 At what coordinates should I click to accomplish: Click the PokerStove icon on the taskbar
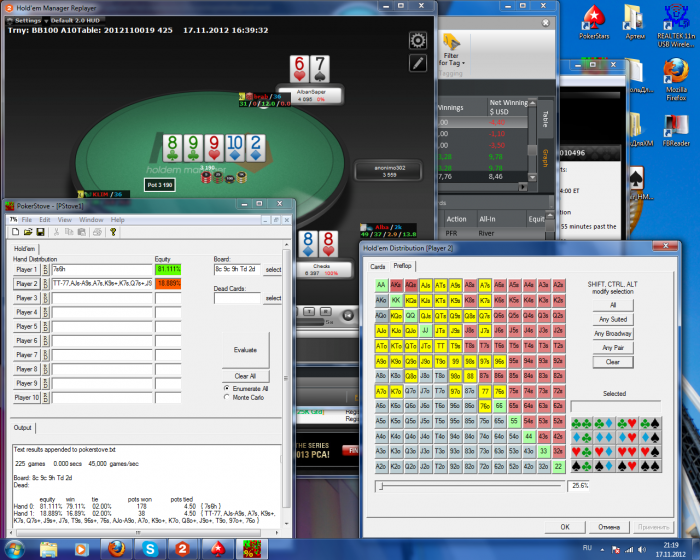point(251,549)
